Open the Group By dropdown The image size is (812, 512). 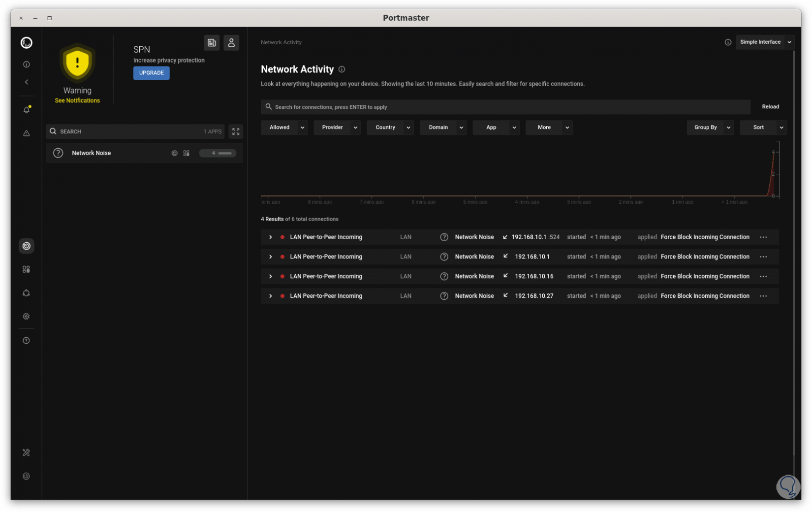pos(710,128)
